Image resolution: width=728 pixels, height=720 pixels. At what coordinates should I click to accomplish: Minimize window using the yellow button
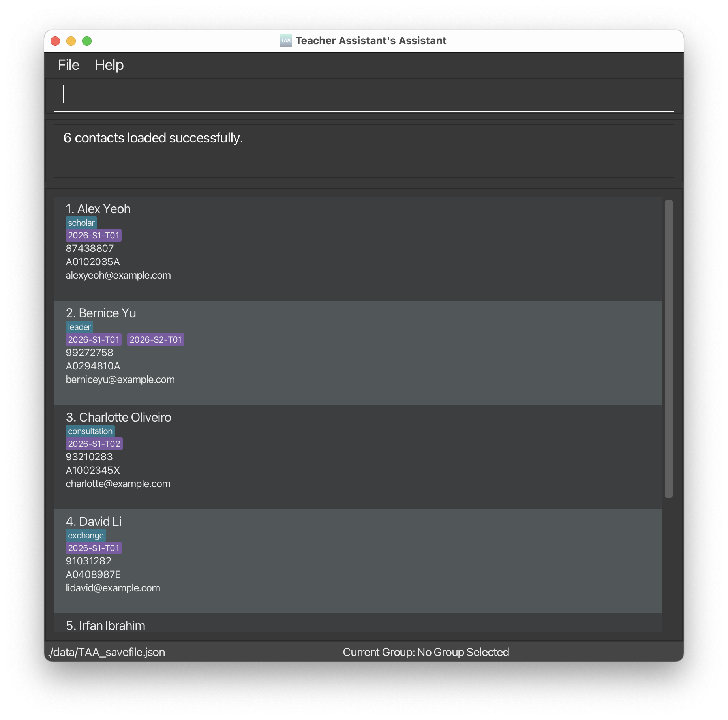(71, 41)
